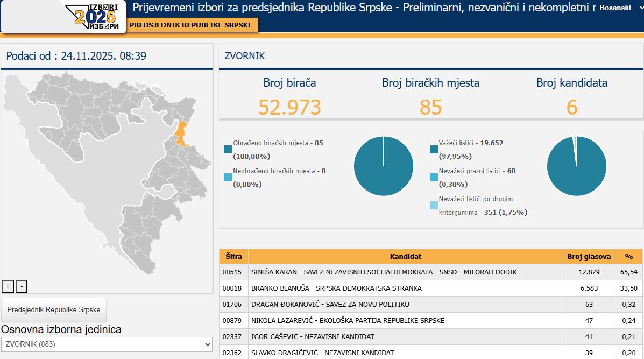This screenshot has width=644, height=359.
Task: Expand the Osnovna izborna jedinica combo box
Action: (206, 345)
